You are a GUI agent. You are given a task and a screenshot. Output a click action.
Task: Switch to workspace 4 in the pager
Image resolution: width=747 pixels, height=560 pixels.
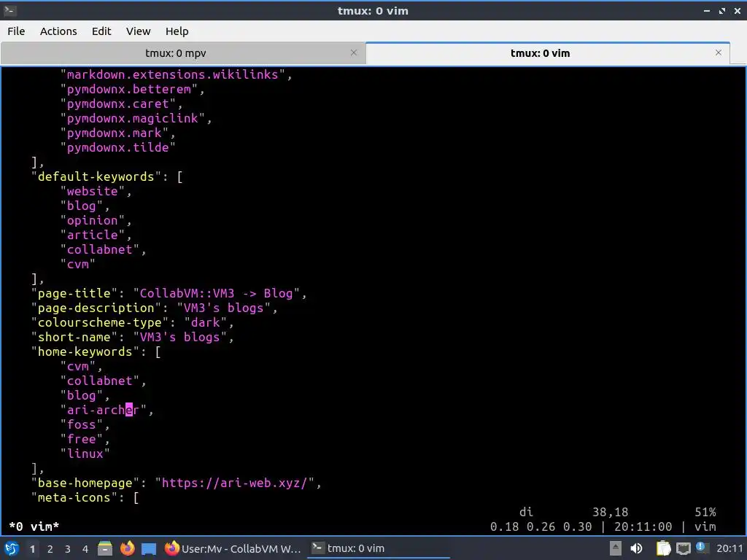(x=85, y=549)
